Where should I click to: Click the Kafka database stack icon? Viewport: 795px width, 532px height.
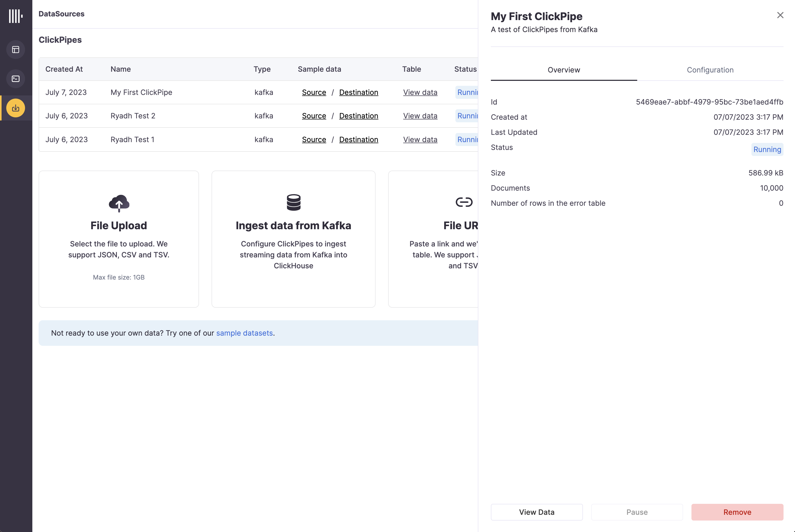click(293, 203)
